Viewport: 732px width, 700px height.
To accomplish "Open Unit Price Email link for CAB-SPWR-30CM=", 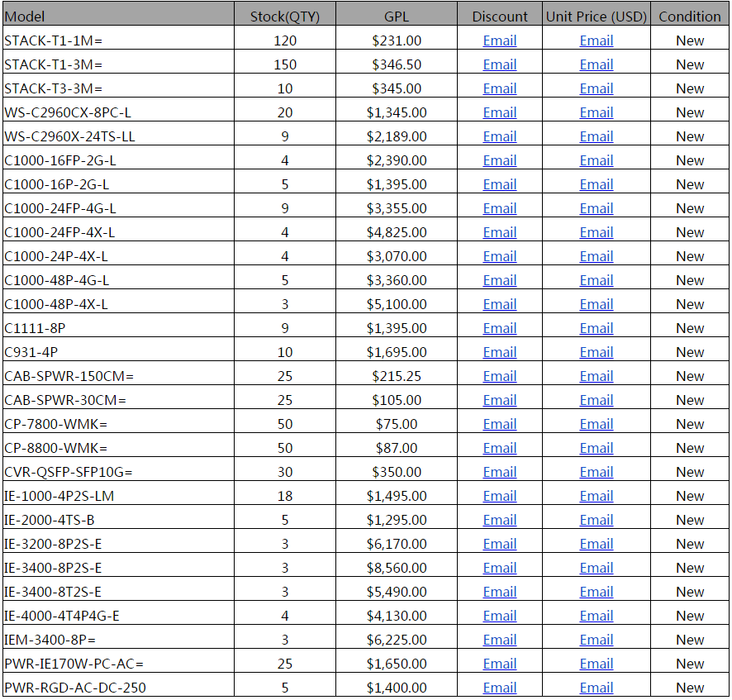I will [597, 400].
